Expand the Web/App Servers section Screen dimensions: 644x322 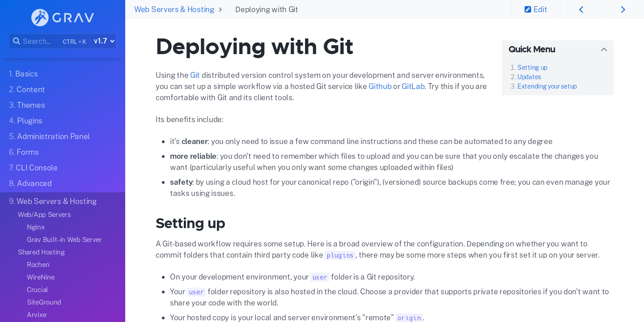[44, 214]
